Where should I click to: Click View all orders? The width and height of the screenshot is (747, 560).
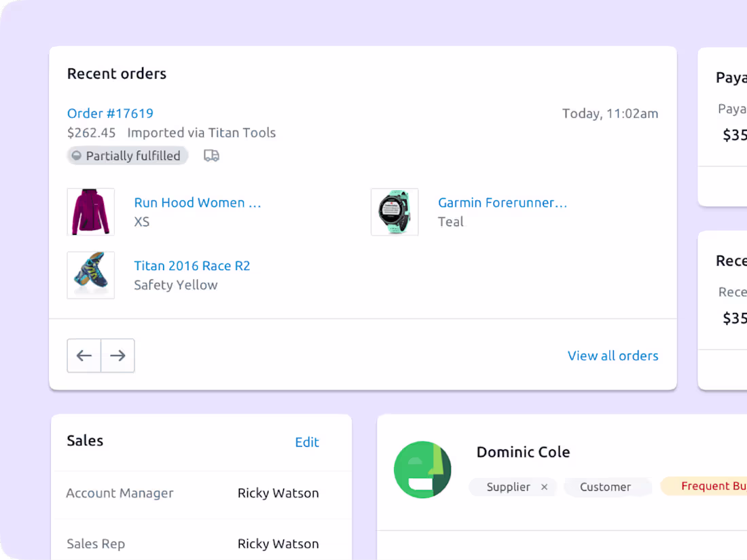pyautogui.click(x=613, y=355)
